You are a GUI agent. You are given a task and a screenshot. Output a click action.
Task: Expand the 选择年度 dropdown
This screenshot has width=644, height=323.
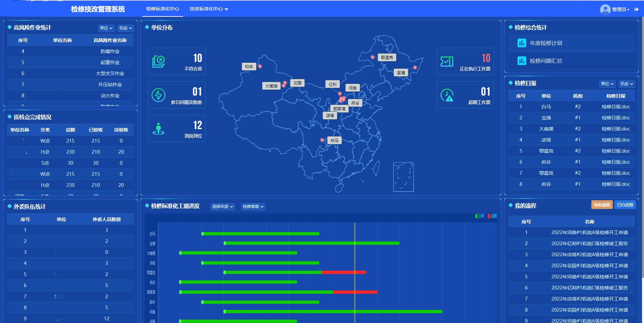coord(222,207)
